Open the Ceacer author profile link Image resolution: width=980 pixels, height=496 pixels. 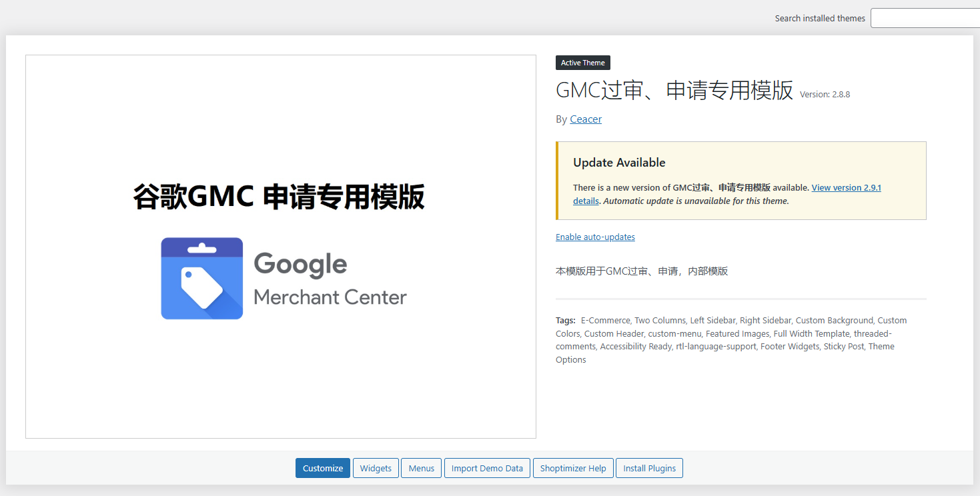tap(585, 119)
